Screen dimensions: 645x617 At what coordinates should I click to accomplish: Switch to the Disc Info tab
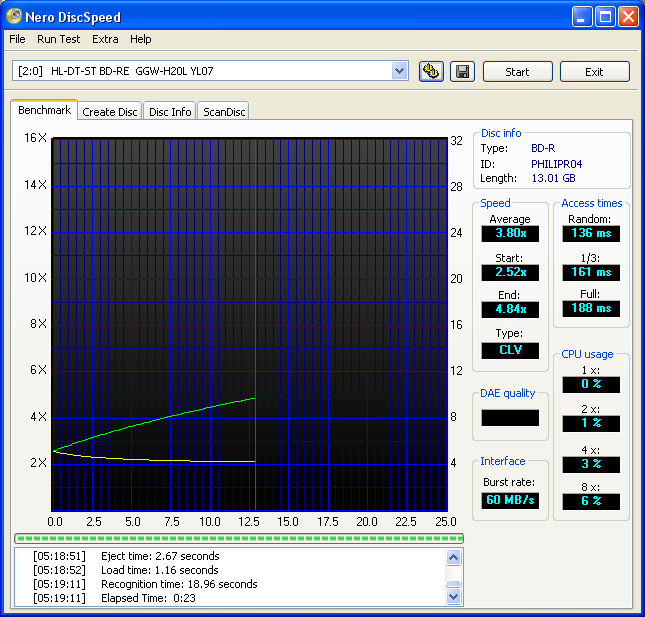point(170,111)
